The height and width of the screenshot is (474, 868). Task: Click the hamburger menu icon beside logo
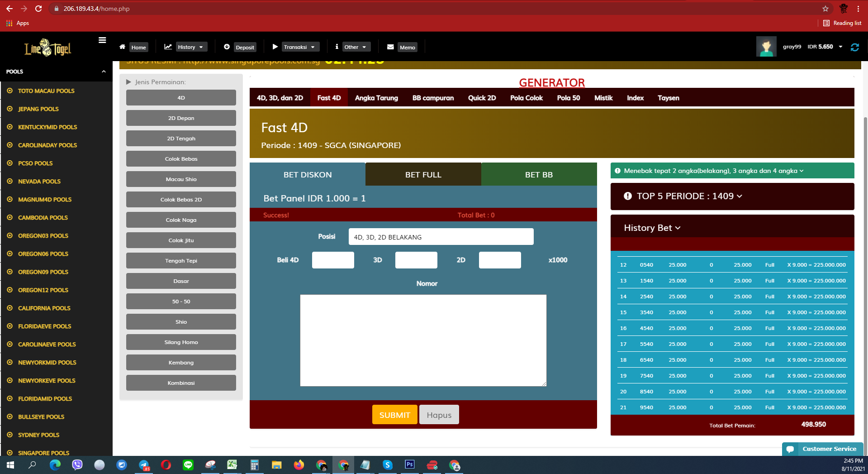click(102, 40)
